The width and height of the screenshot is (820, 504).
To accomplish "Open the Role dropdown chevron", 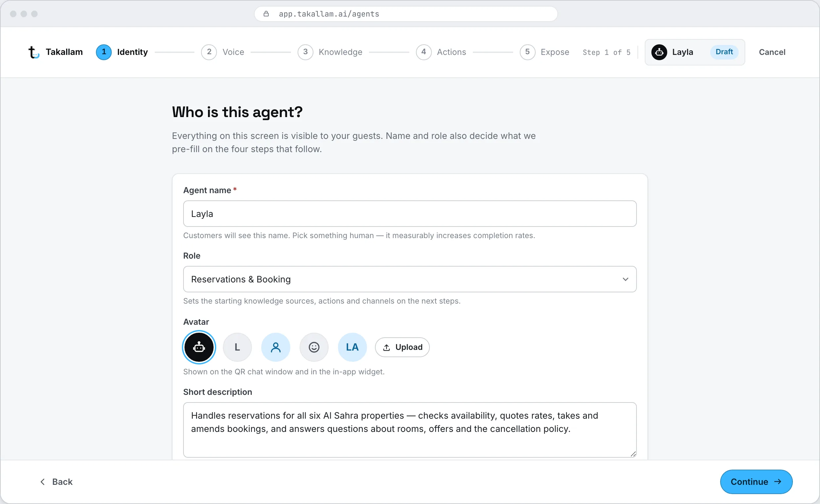I will click(625, 279).
